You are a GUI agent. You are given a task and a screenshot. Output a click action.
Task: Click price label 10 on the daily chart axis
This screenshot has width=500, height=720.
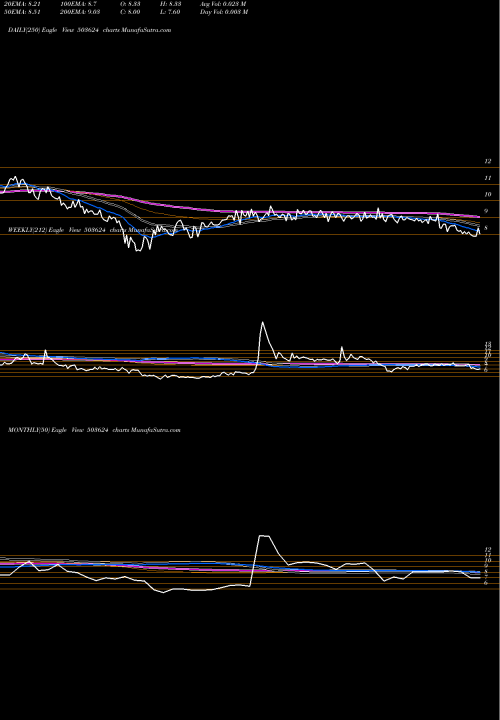coord(488,195)
